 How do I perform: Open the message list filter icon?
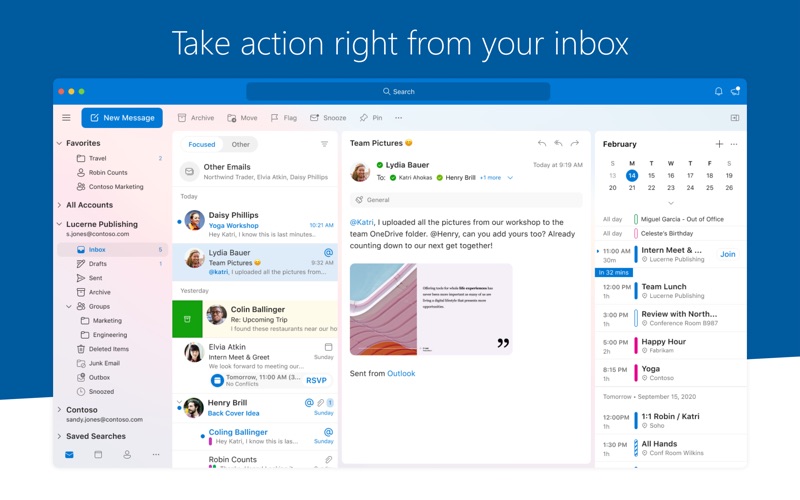point(324,144)
